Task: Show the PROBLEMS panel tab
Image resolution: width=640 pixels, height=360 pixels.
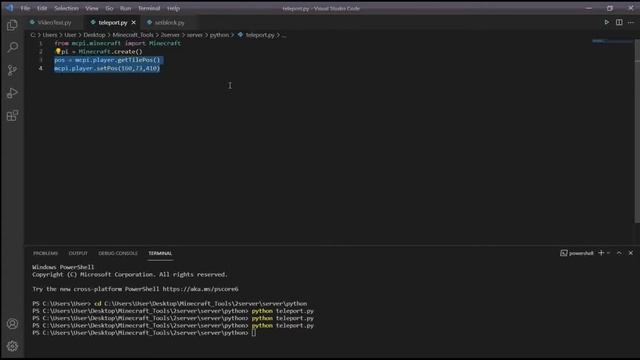Action: click(45, 253)
